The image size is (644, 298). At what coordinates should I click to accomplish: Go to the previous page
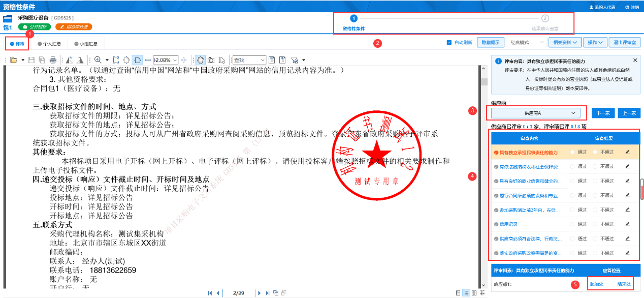click(x=218, y=293)
